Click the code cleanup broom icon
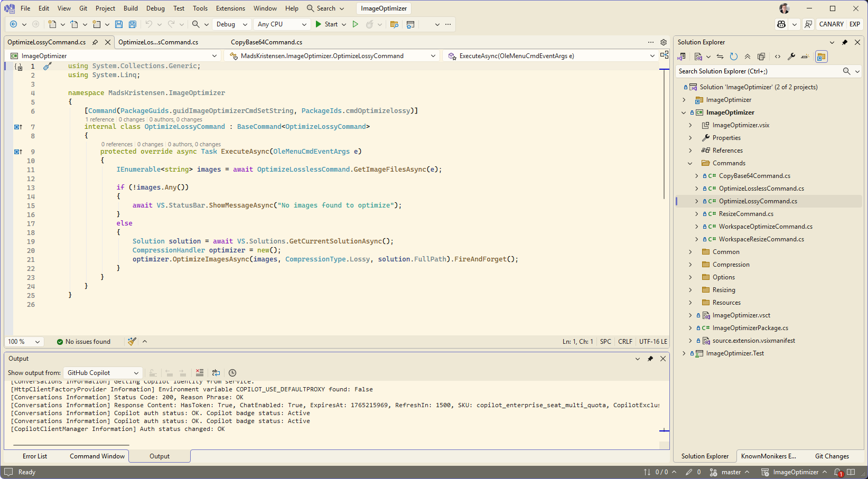Screen dimensions: 868x479 click(132, 342)
